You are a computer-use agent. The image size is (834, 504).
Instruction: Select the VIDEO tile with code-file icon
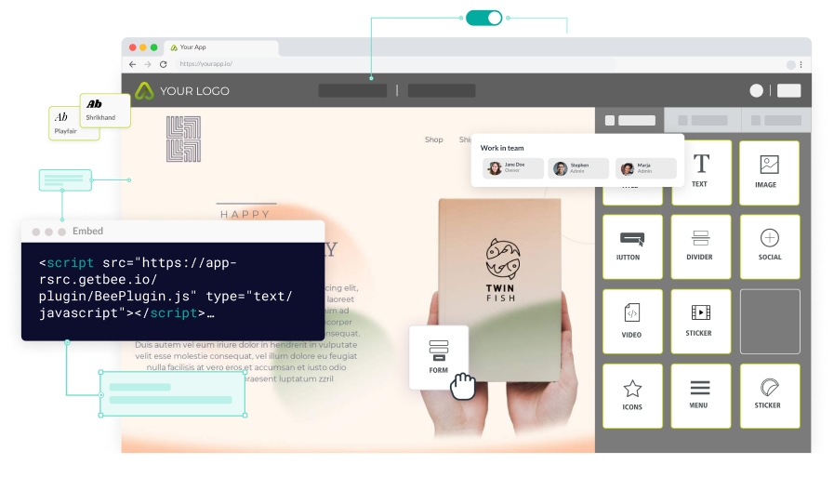[632, 321]
